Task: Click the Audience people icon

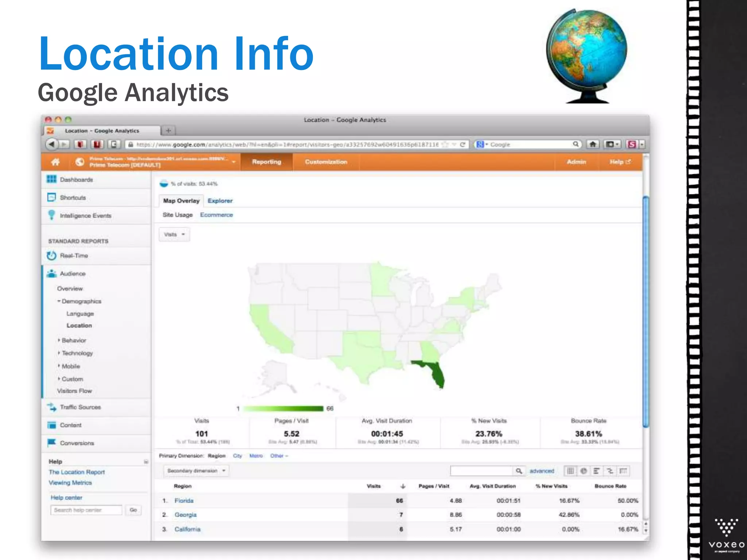Action: [x=51, y=273]
